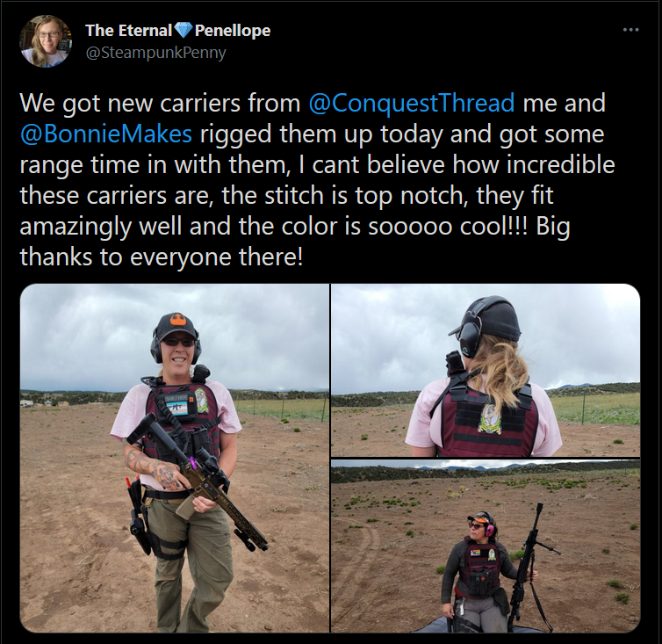Click the profile avatar of SteampunkPenny
This screenshot has height=644, width=662.
tap(46, 41)
